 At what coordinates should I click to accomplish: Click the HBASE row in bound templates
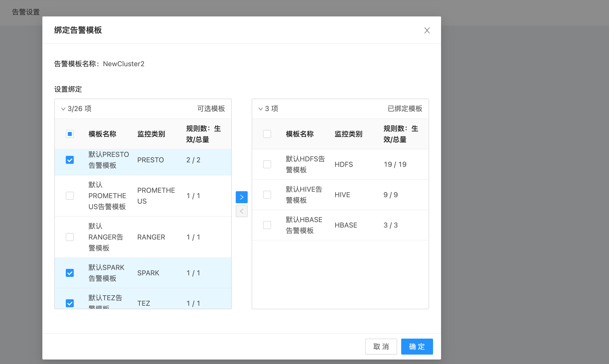[346, 225]
